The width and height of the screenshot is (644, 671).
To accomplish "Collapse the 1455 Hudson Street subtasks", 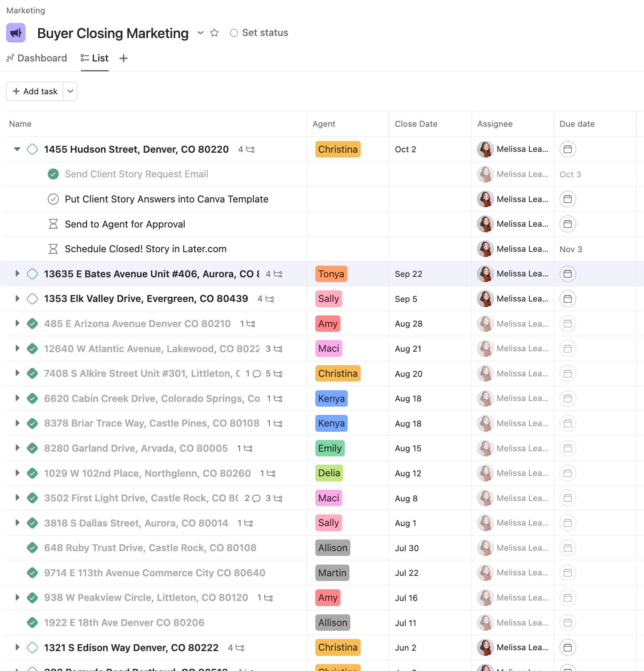I will tap(17, 149).
